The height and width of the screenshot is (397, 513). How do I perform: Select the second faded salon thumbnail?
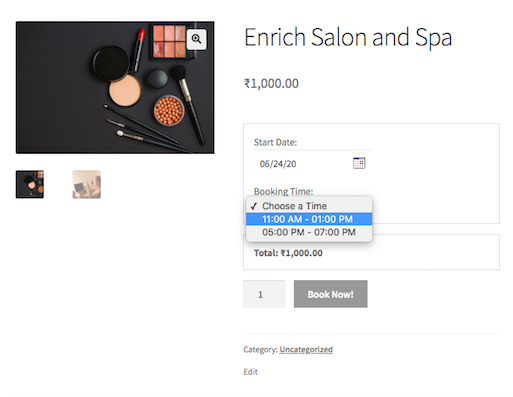pos(87,184)
